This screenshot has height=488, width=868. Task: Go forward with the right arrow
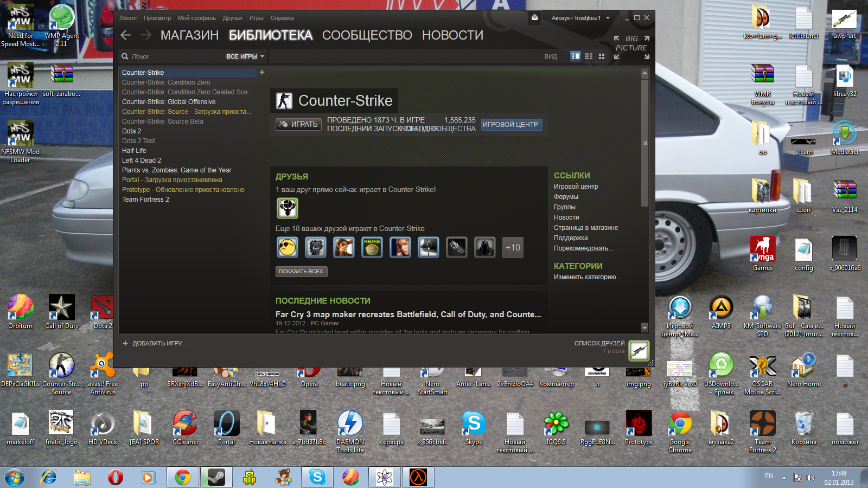(146, 35)
